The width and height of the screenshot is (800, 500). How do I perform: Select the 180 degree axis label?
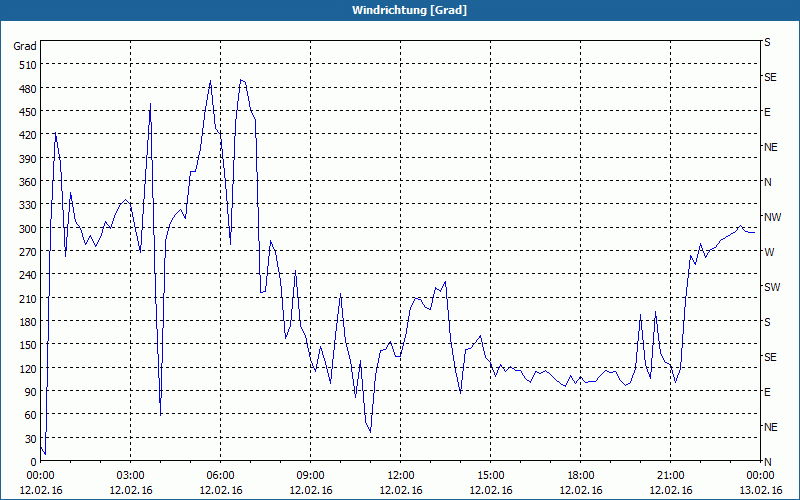(28, 322)
